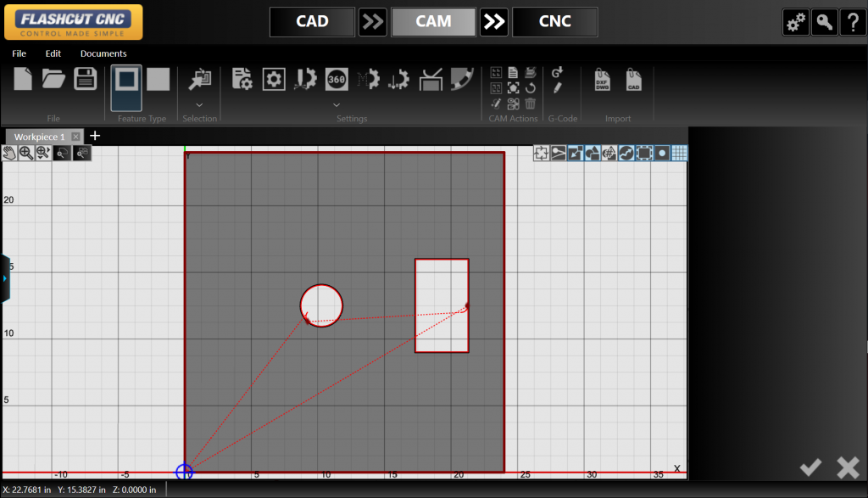Click the trash can delete CAM action
Image resolution: width=868 pixels, height=498 pixels.
point(531,104)
